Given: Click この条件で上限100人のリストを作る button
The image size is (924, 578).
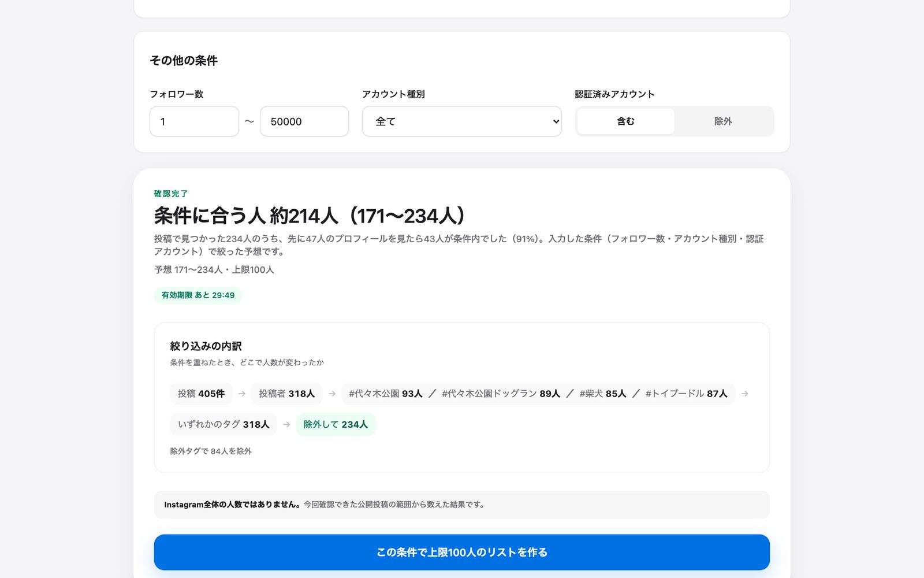Looking at the screenshot, I should (462, 552).
